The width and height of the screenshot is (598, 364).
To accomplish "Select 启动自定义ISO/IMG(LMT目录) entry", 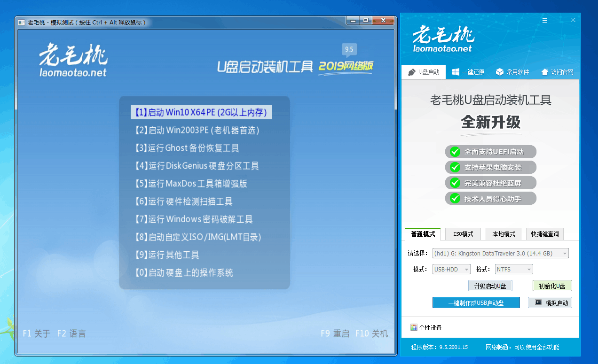I will [x=197, y=237].
